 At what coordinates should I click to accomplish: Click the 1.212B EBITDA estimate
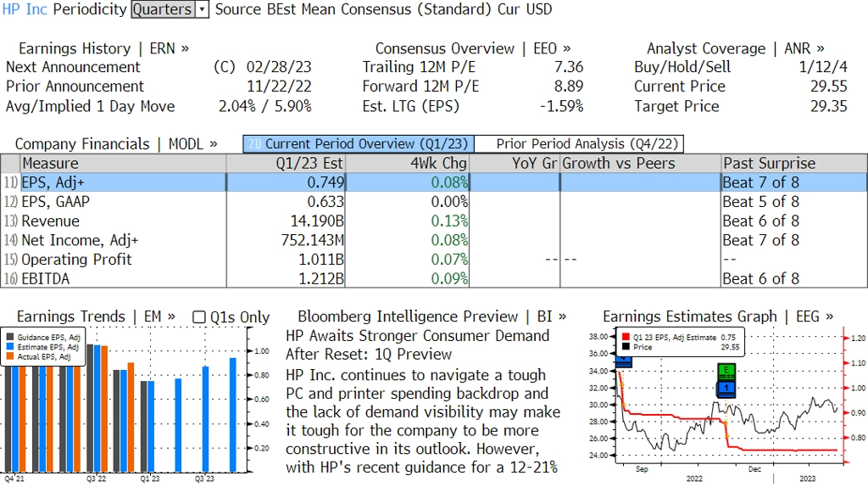coord(321,278)
